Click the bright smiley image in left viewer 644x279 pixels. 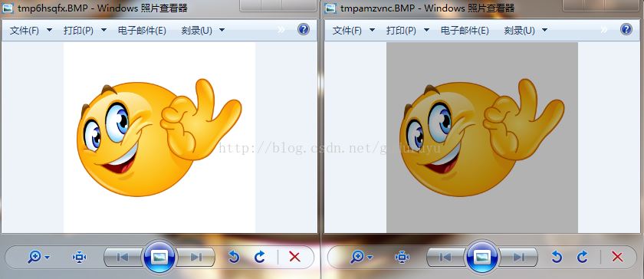[x=159, y=137]
